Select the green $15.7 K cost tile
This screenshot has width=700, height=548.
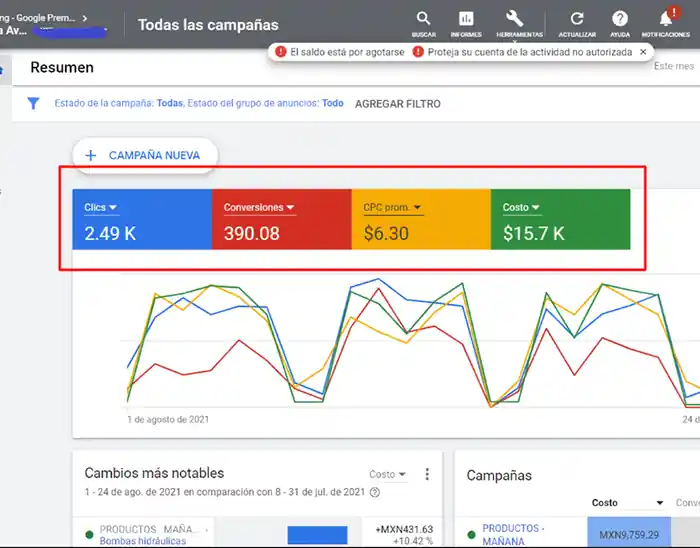(560, 219)
